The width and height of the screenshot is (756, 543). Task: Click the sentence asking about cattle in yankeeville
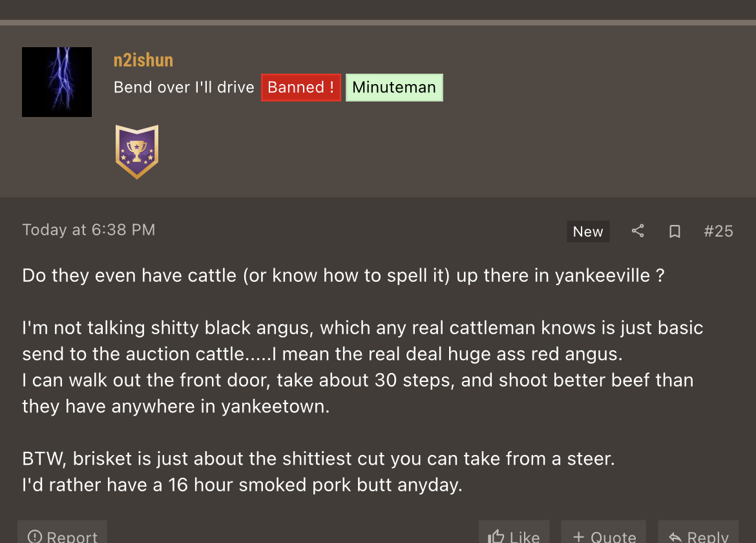343,275
